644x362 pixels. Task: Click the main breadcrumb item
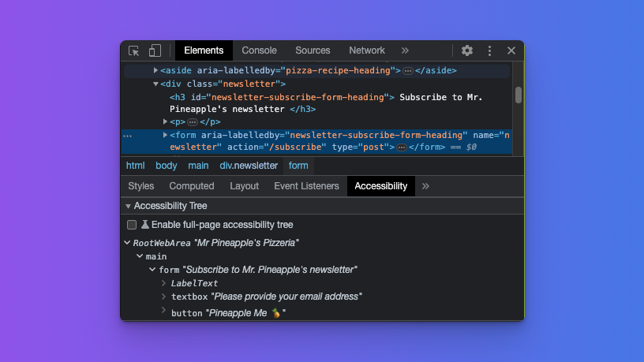(x=198, y=166)
